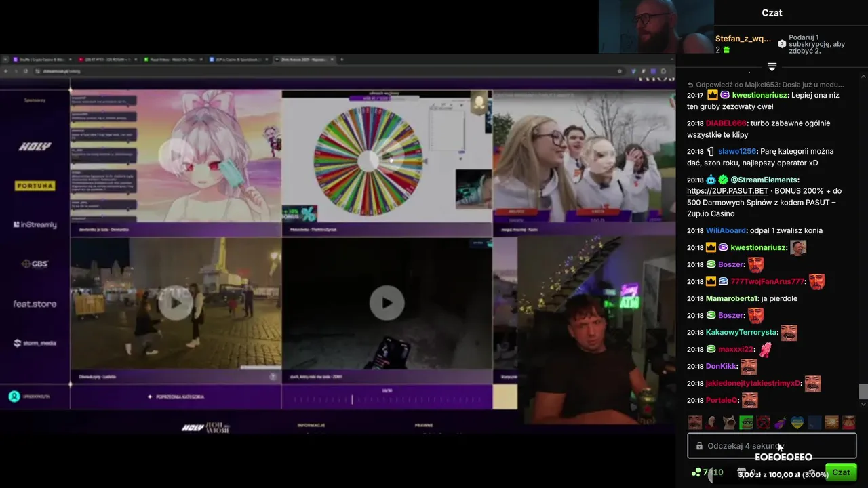Viewport: 868px width, 488px height.
Task: Click the FORTUNA sponsor logo
Action: [x=35, y=186]
